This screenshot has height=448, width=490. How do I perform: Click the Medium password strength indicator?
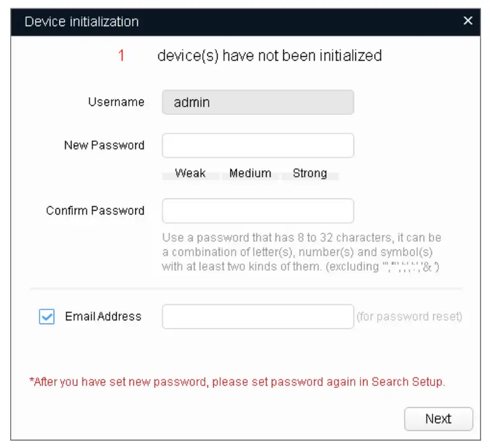[x=250, y=174]
